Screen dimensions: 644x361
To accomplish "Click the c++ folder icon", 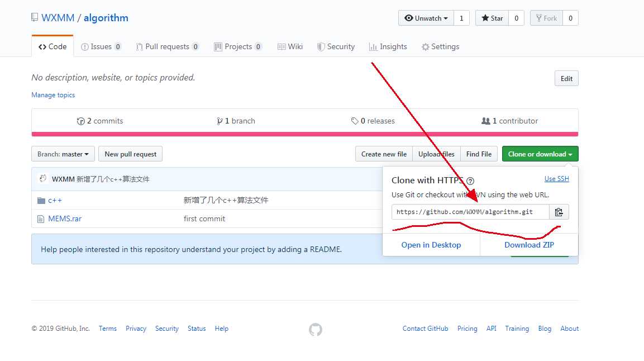I will click(41, 201).
